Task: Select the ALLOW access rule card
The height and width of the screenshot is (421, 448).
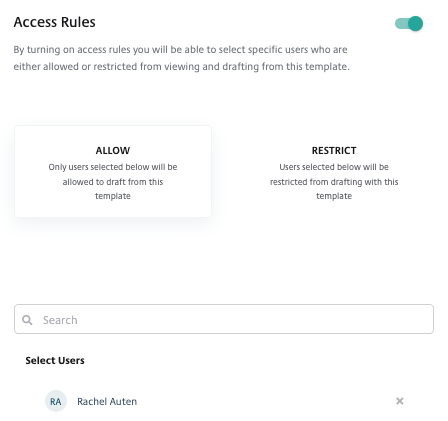Action: click(113, 171)
